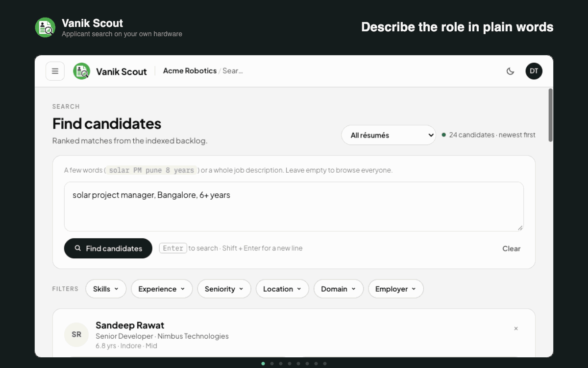Screen dimensions: 588x368
Task: Click the Vanik Scout banner logo at top left
Action: click(45, 27)
